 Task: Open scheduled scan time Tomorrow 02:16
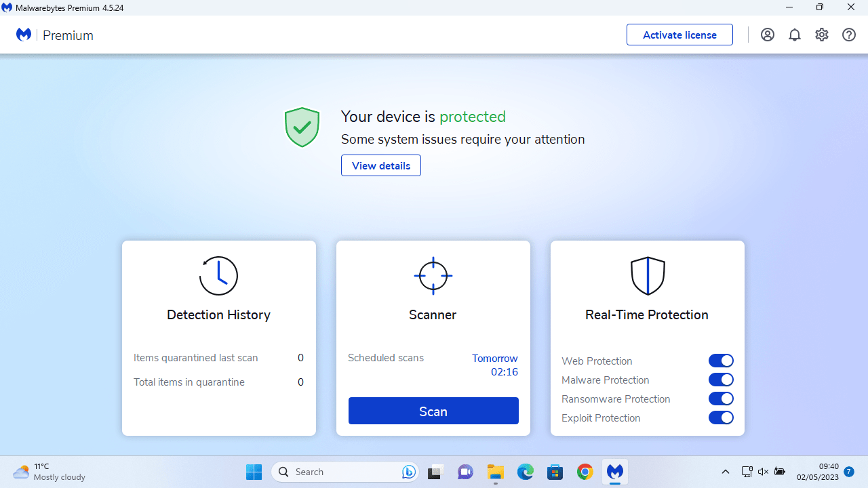(495, 365)
